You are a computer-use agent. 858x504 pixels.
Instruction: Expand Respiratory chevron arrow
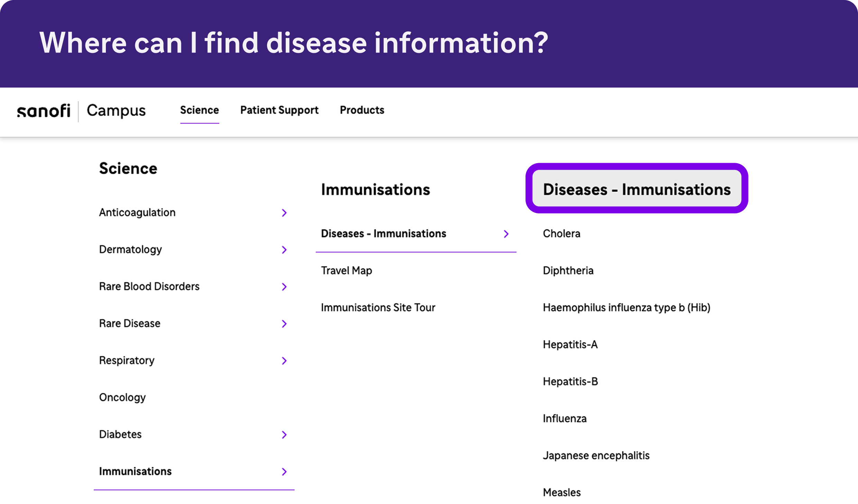pyautogui.click(x=284, y=361)
